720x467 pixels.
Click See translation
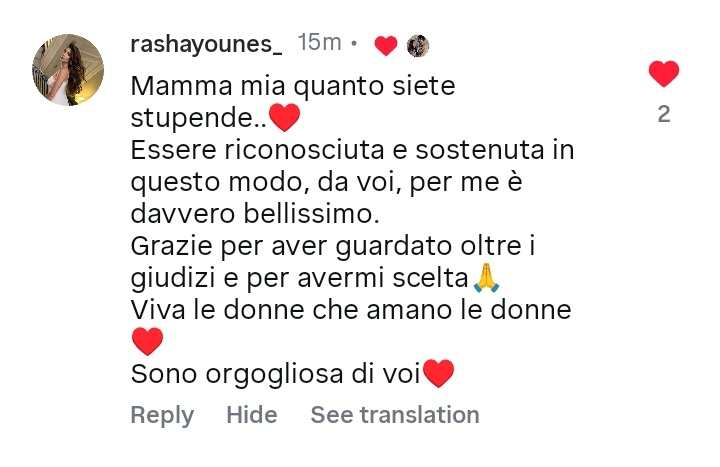[x=395, y=415]
